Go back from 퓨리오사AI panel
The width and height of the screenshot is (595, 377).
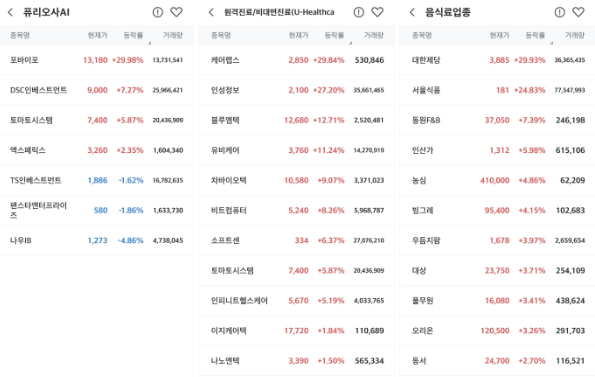coord(10,13)
